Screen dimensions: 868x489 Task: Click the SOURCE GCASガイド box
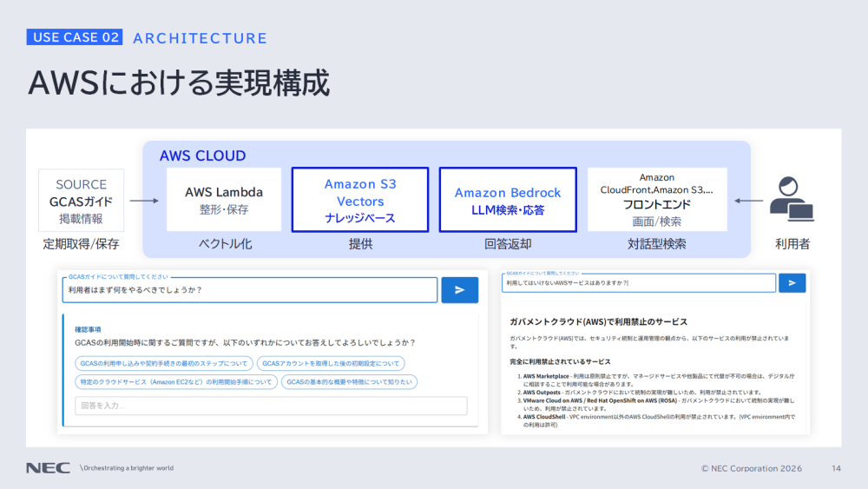tap(81, 201)
